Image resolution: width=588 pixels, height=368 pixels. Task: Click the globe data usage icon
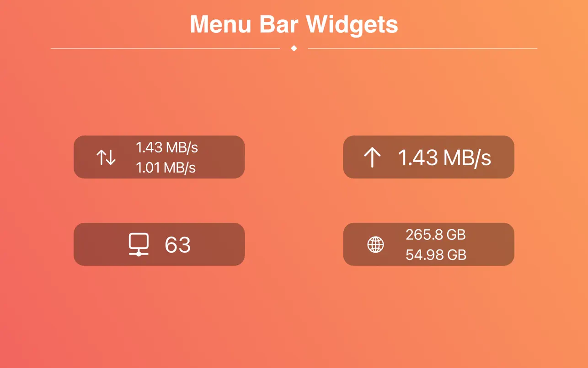tap(376, 244)
